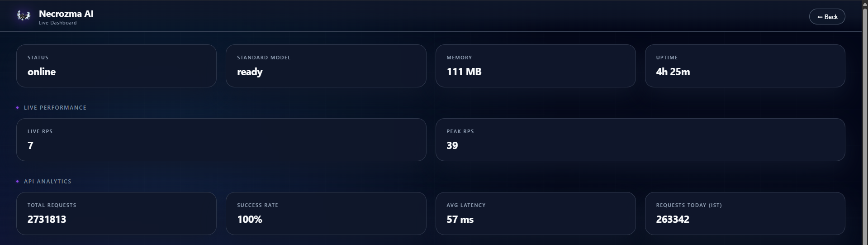The image size is (868, 245).
Task: Open the Total Requests card
Action: coord(116,213)
